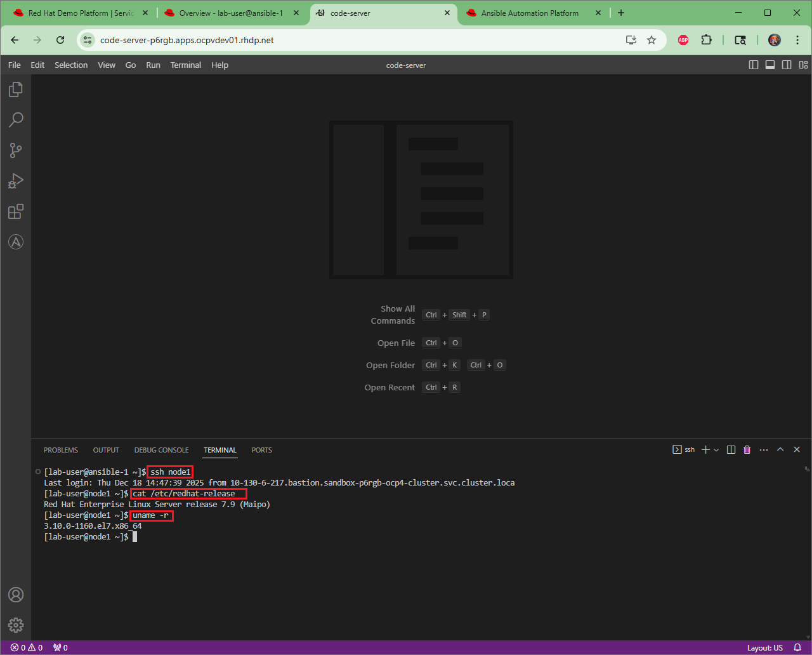Click kernel version 3.10.0-1160.el7.x86_64 text
Image resolution: width=812 pixels, height=655 pixels.
[93, 526]
